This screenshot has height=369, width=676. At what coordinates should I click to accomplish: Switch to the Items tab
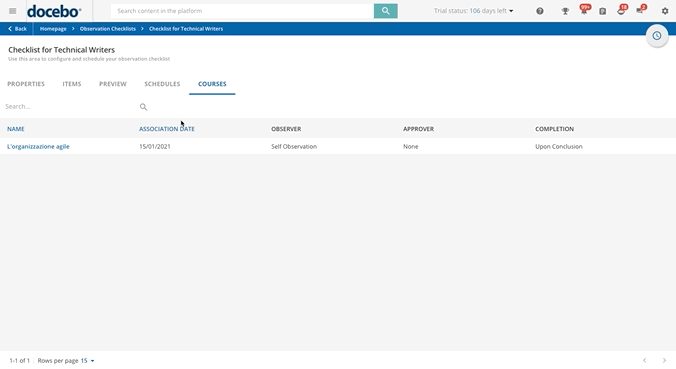(x=72, y=84)
